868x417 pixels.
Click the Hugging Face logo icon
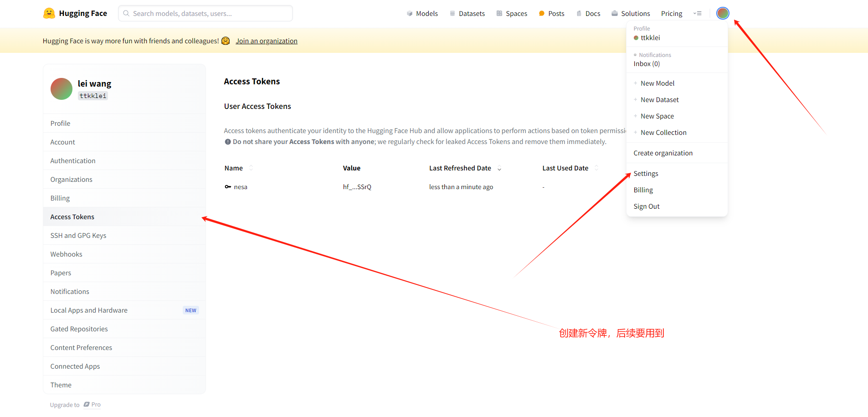pyautogui.click(x=49, y=13)
